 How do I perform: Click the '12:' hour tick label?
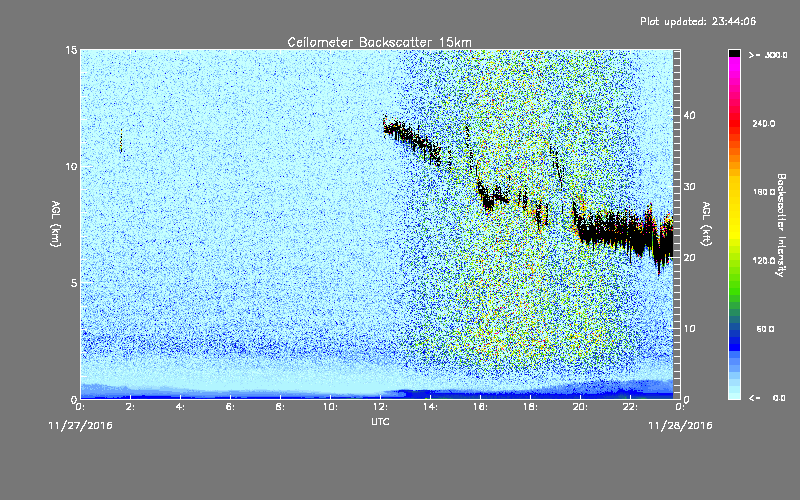click(380, 407)
